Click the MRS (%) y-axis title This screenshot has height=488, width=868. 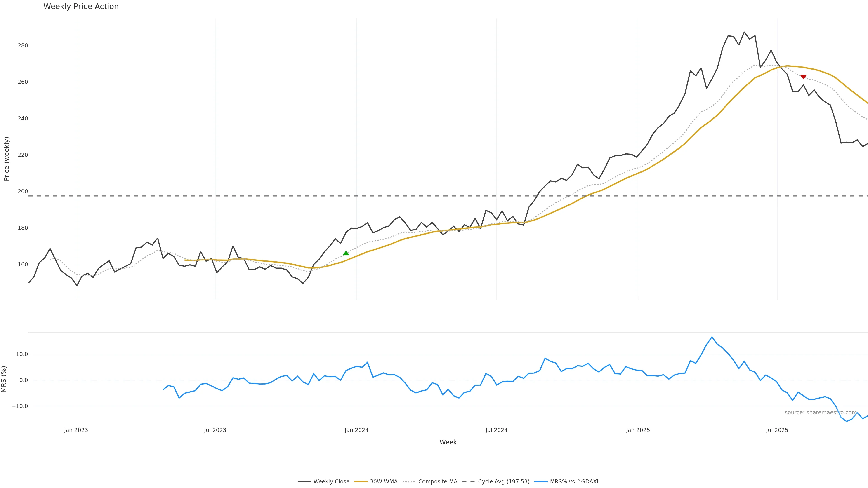pyautogui.click(x=4, y=379)
